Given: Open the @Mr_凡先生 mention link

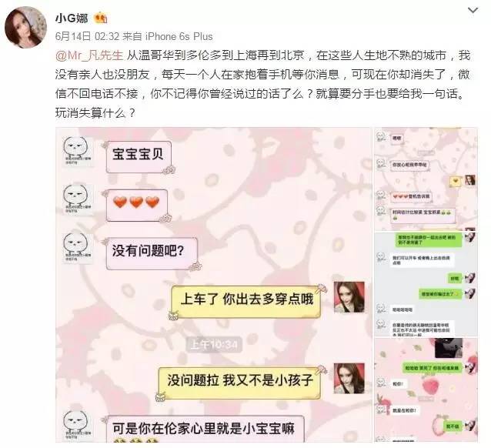Looking at the screenshot, I should (x=89, y=55).
